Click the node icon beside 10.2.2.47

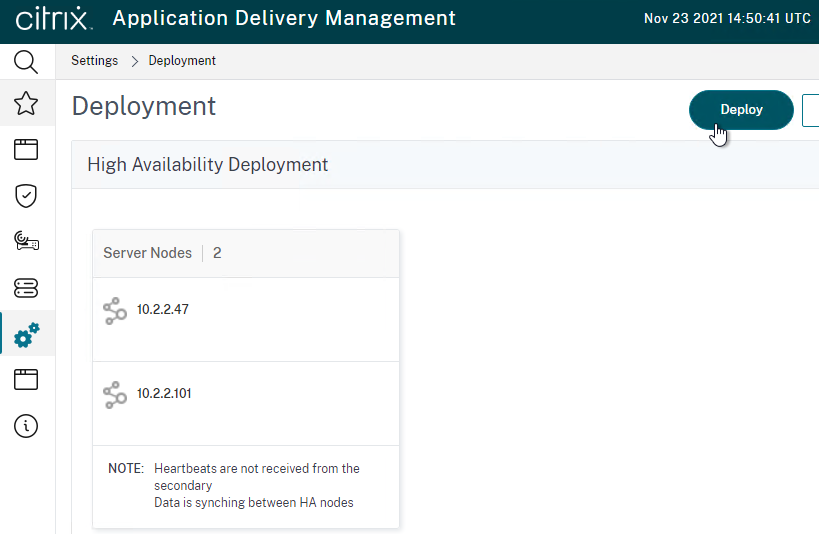[x=115, y=311]
